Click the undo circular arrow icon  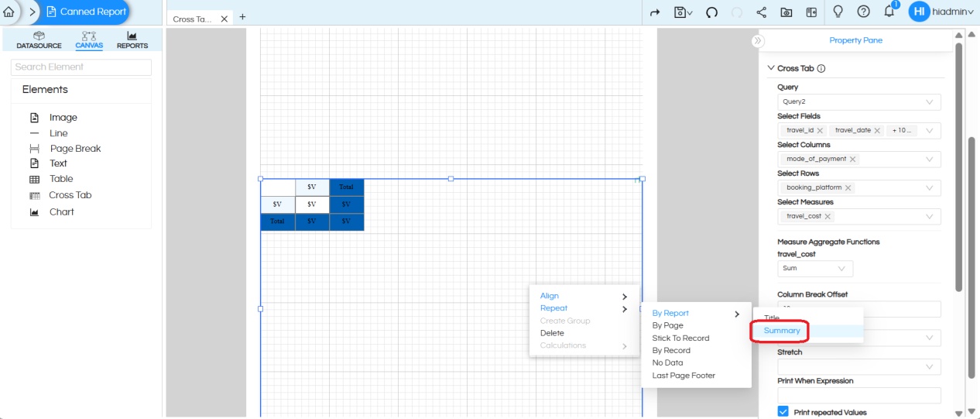tap(711, 12)
